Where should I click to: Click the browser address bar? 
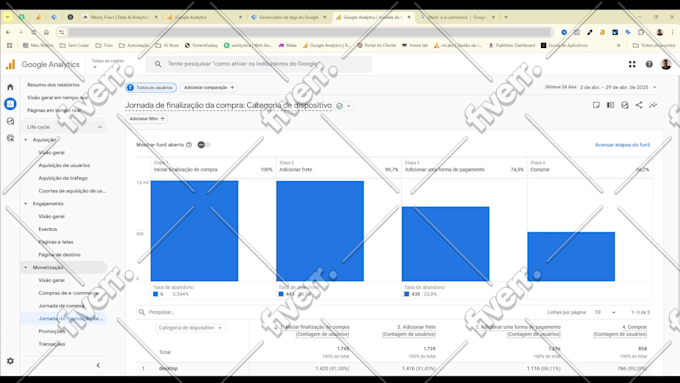tap(309, 32)
